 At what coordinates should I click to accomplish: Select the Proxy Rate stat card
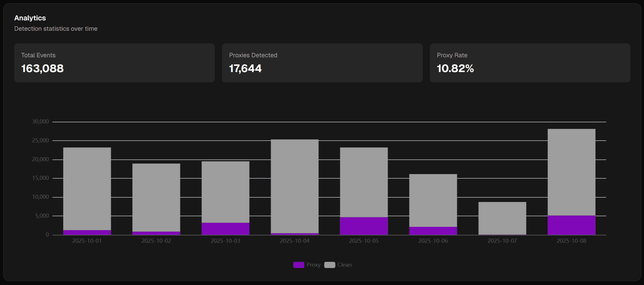tap(530, 63)
